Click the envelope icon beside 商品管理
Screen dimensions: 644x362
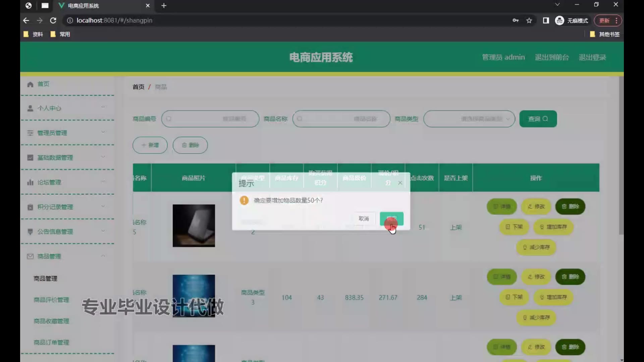[30, 256]
